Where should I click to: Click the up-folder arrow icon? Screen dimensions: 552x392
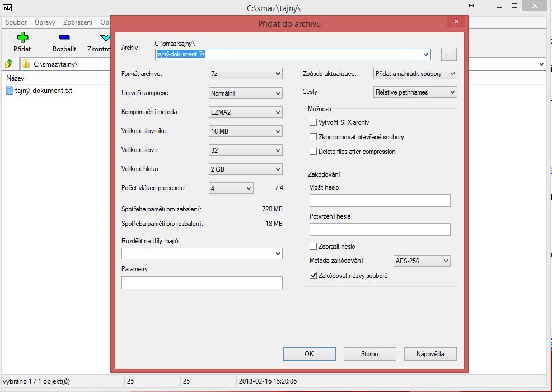pyautogui.click(x=9, y=64)
